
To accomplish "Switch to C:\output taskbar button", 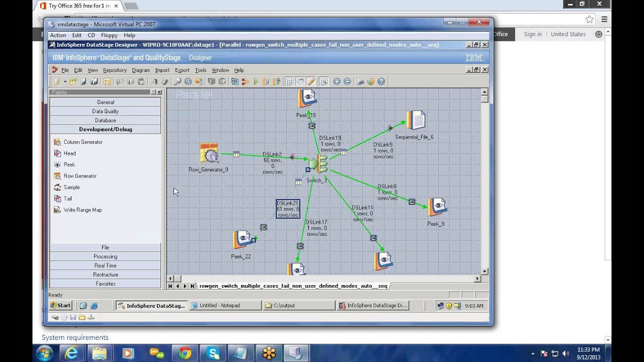I will pos(299,305).
